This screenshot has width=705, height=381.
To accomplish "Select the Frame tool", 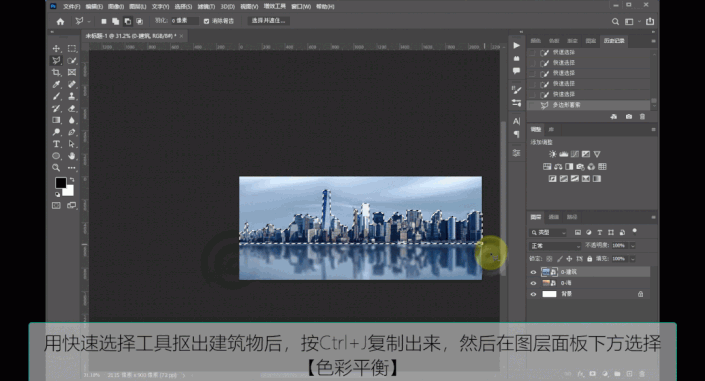I will coord(71,72).
